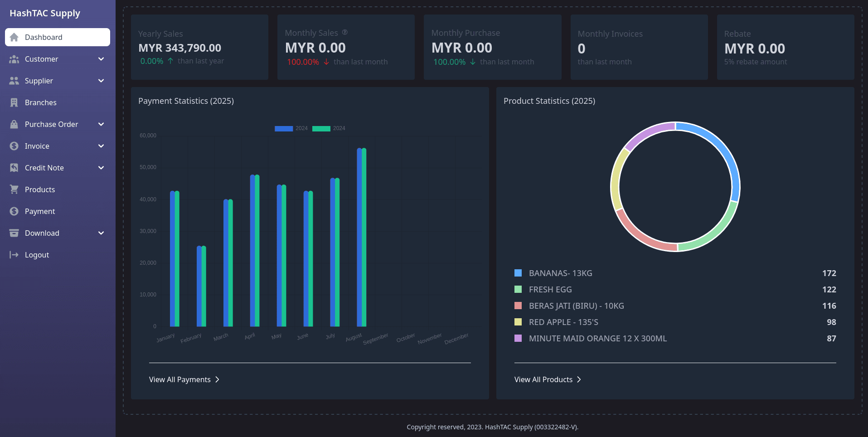Toggle the green 2024 legend swatch
This screenshot has height=437, width=868.
(x=321, y=128)
